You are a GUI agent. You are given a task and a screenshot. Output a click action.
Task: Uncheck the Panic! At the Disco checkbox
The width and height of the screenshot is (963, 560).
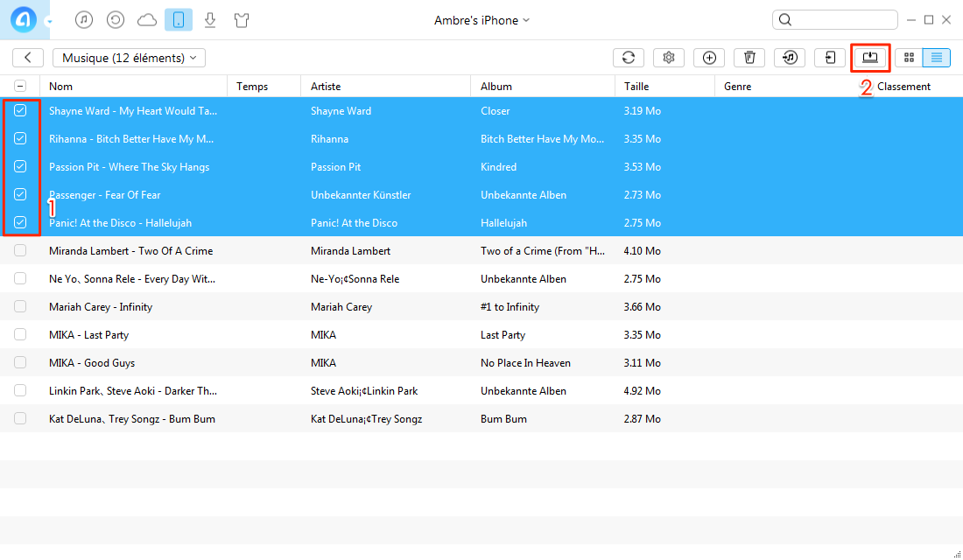tap(20, 222)
